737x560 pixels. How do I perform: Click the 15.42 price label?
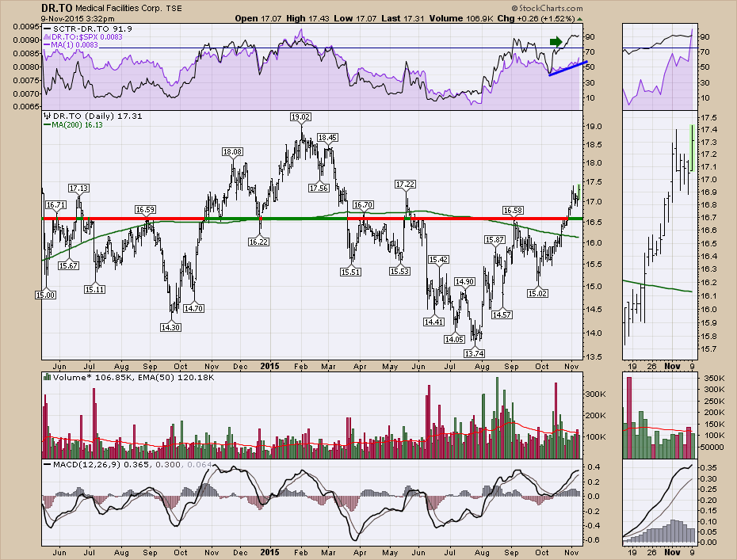[x=438, y=259]
